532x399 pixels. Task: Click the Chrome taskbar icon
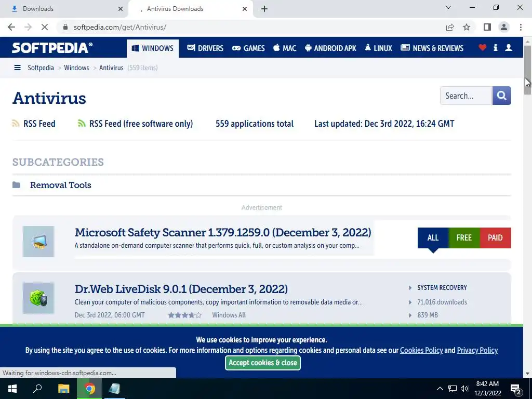(x=89, y=389)
